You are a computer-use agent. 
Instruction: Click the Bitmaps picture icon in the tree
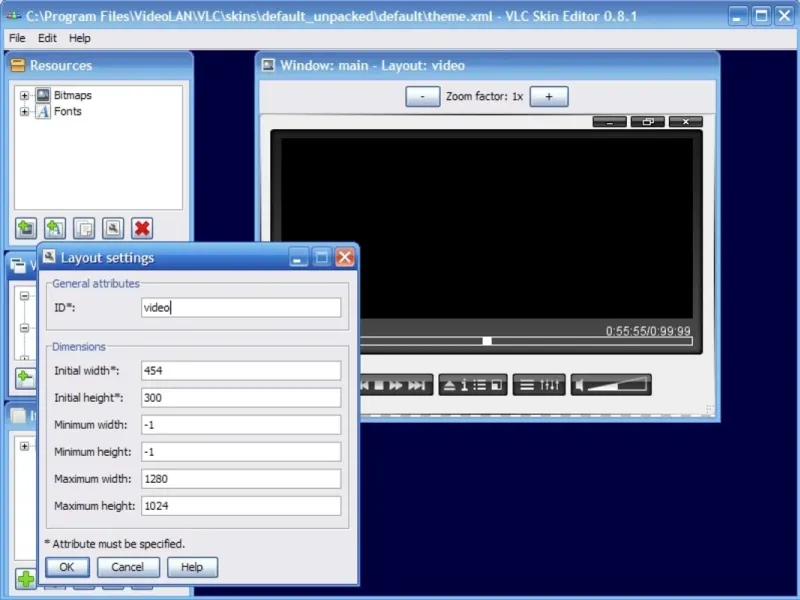coord(43,95)
